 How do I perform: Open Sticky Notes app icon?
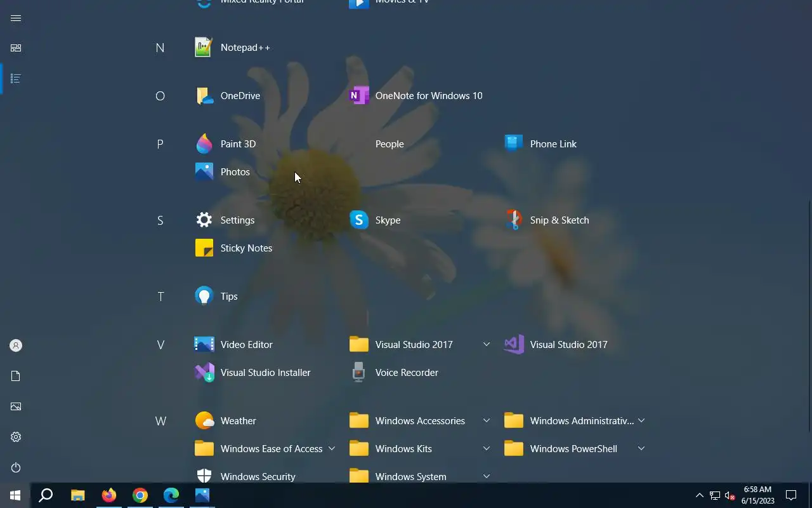[x=204, y=248]
